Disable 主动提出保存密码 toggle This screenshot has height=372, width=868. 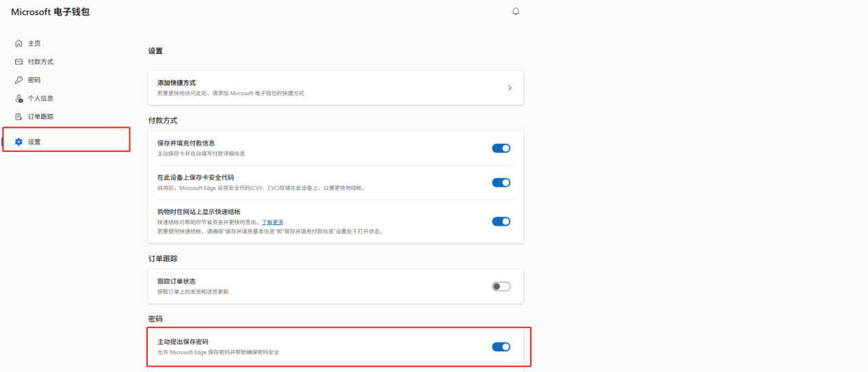point(501,347)
